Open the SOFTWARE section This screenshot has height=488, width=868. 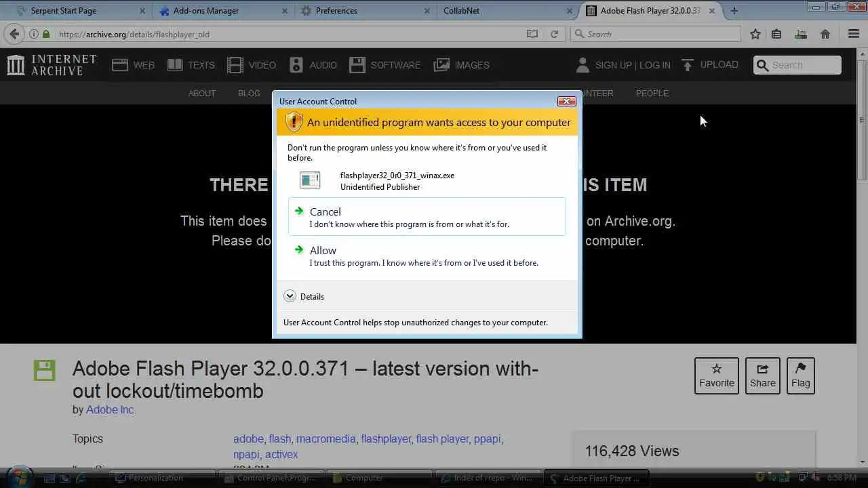[x=385, y=65]
